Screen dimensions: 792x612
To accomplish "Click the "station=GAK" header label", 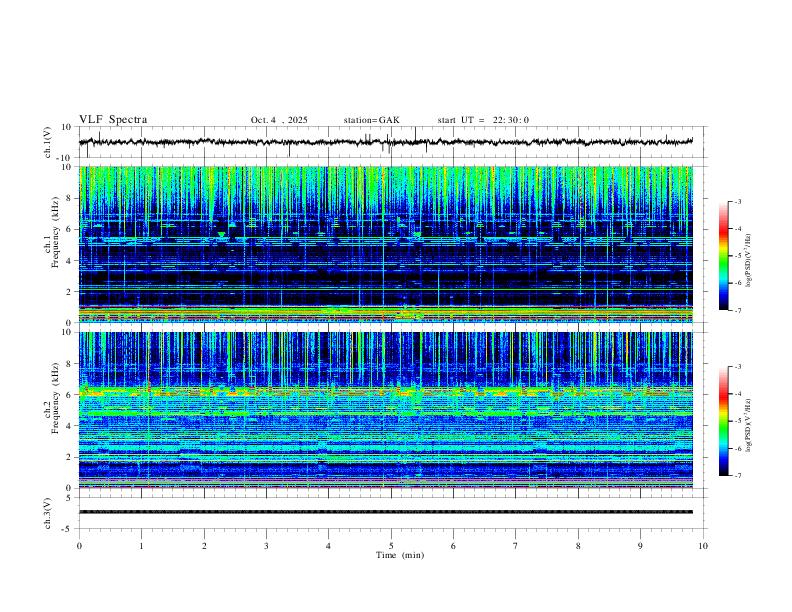I will (x=371, y=120).
